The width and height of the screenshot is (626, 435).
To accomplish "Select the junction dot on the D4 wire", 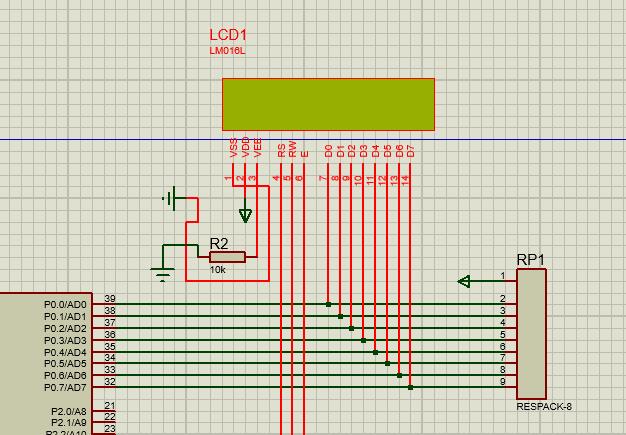I will tap(375, 352).
